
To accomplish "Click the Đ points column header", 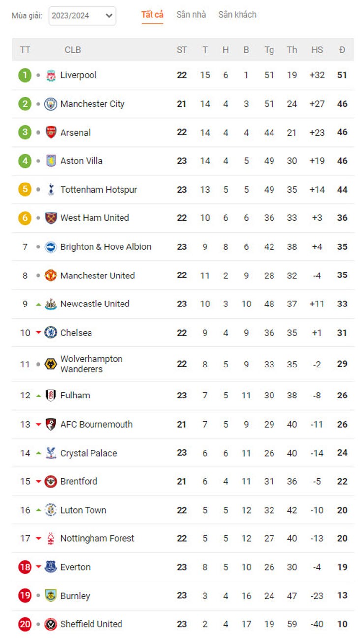I will pos(342,50).
